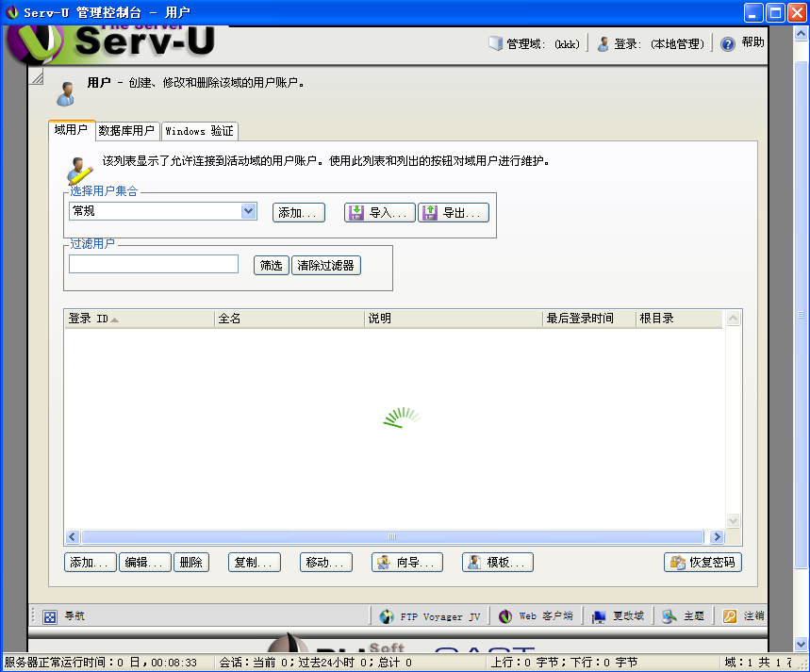Switch to the 数据库用户 tab

(x=127, y=131)
